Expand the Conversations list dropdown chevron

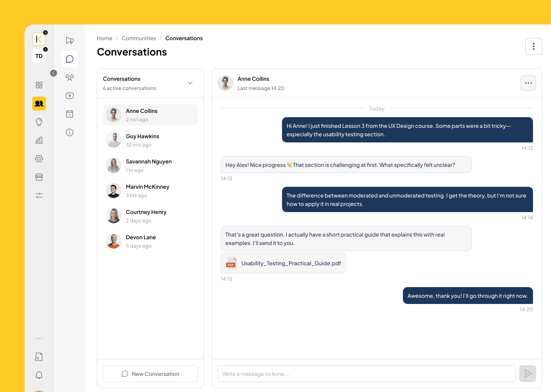(x=190, y=83)
